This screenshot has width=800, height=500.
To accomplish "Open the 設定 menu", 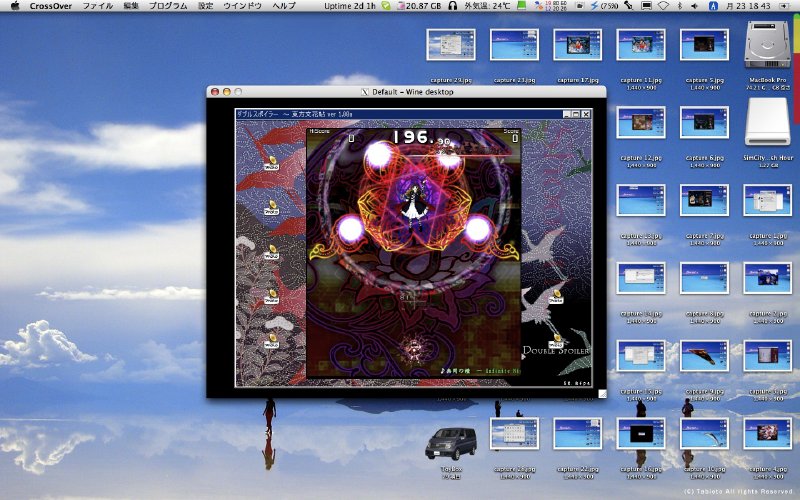I will coord(205,6).
